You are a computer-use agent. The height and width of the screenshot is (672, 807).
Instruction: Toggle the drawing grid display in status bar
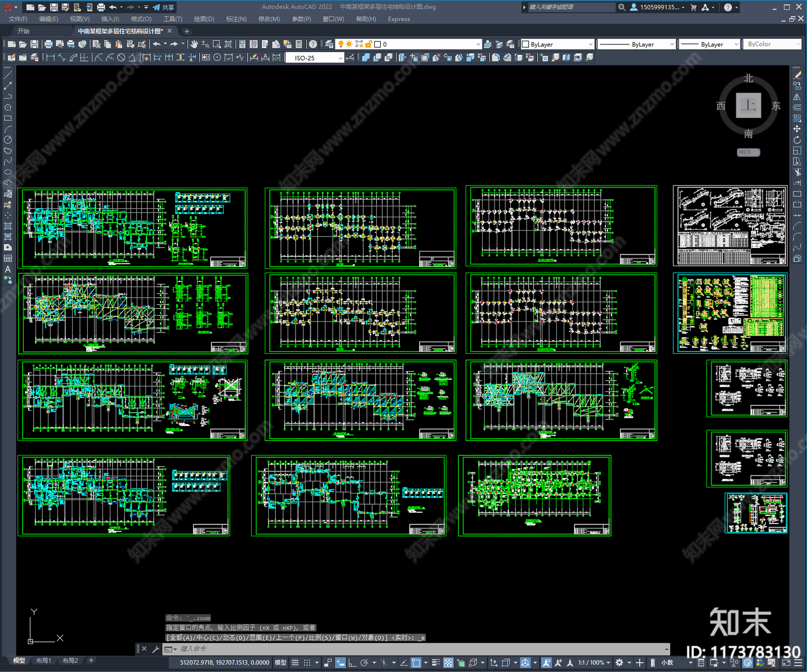click(x=295, y=662)
